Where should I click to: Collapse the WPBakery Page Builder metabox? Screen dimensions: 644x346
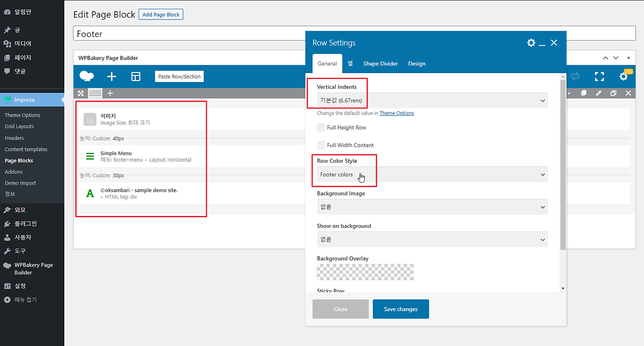628,58
